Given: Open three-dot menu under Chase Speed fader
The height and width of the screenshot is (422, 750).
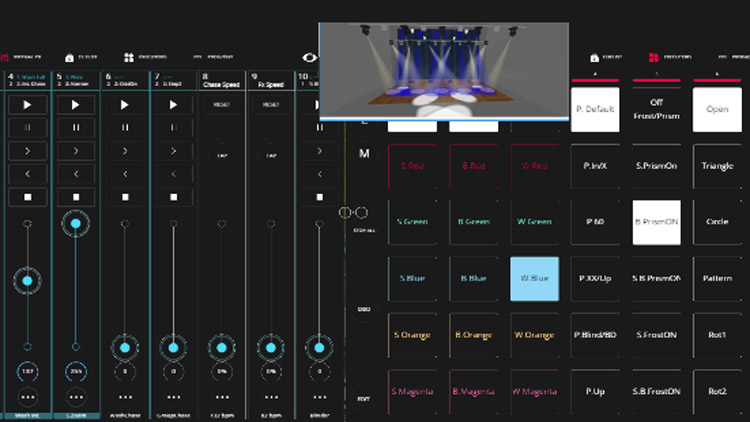Looking at the screenshot, I should pos(221,396).
